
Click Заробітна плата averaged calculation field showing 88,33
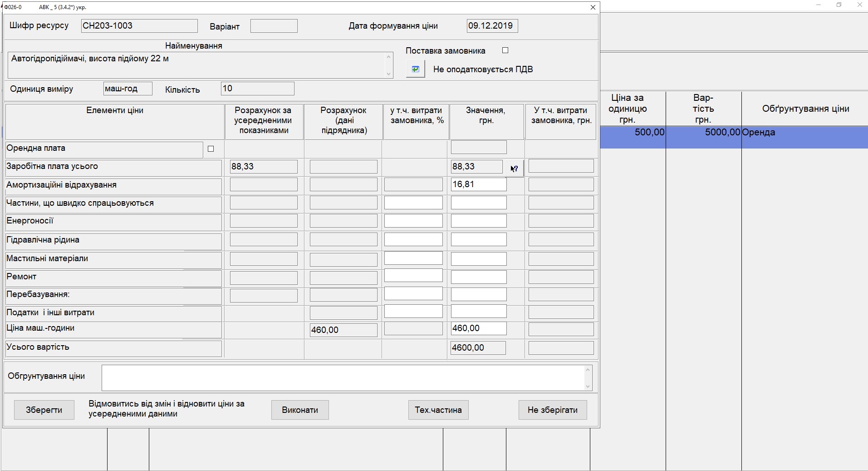pos(264,167)
